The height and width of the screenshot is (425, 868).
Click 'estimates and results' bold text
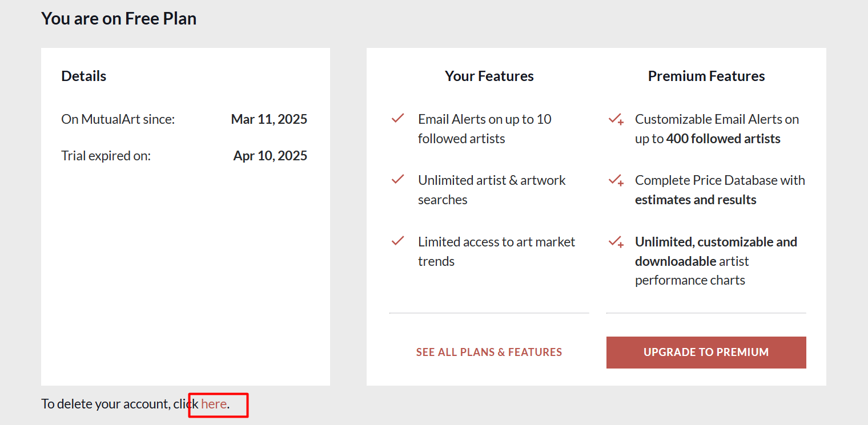[696, 200]
